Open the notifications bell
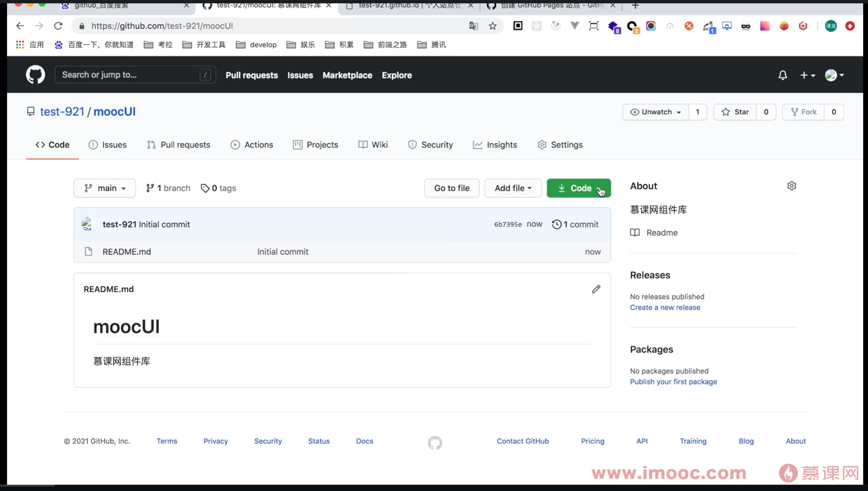Viewport: 868px width, 491px height. click(x=782, y=75)
